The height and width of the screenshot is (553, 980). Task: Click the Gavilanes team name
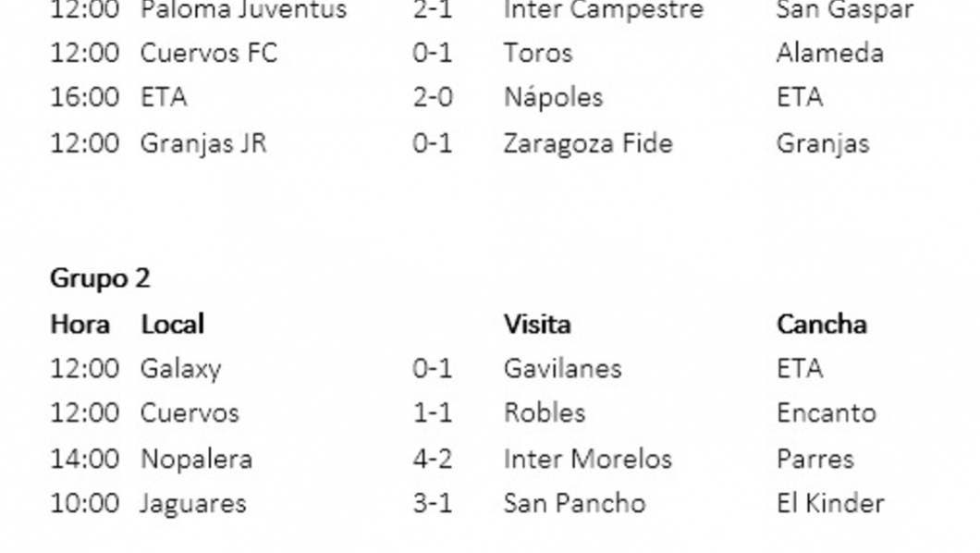click(x=562, y=369)
